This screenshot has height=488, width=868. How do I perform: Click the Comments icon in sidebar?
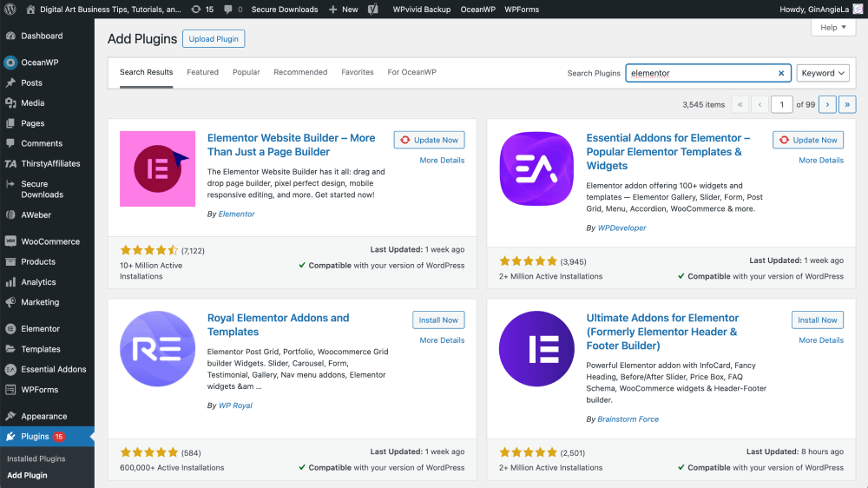click(10, 143)
